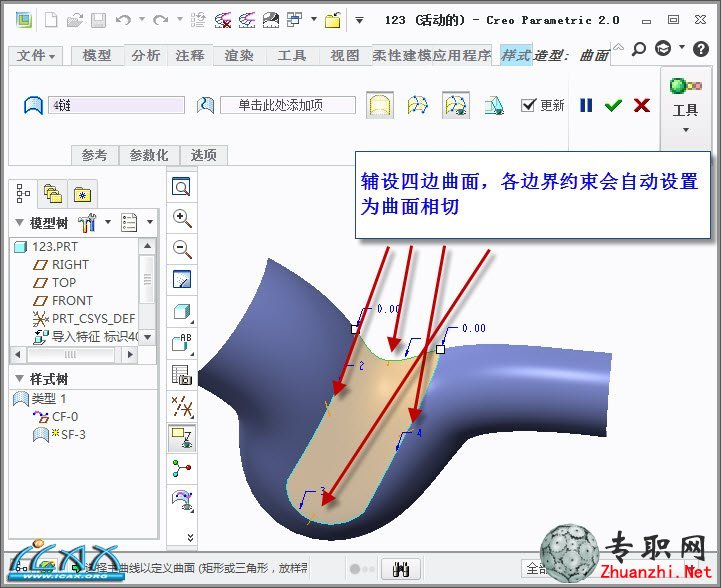Select the 样式 ribbon tab
Image resolution: width=721 pixels, height=588 pixels.
[516, 56]
